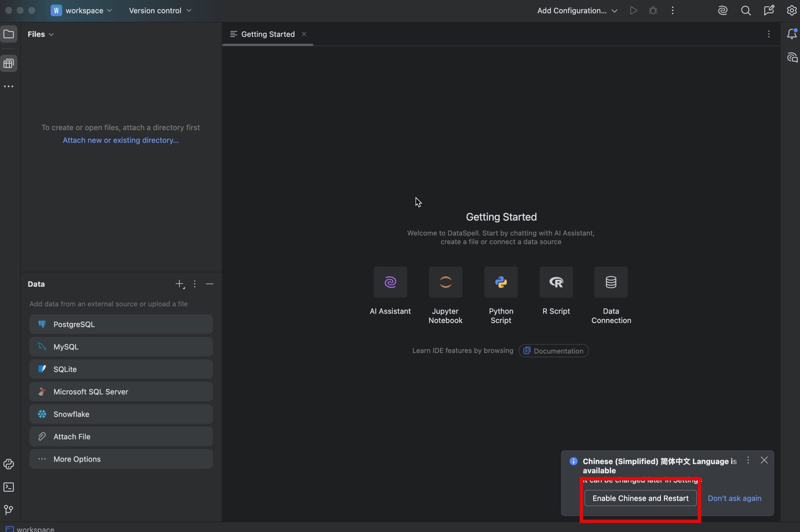Select the Getting Started tab

click(267, 34)
